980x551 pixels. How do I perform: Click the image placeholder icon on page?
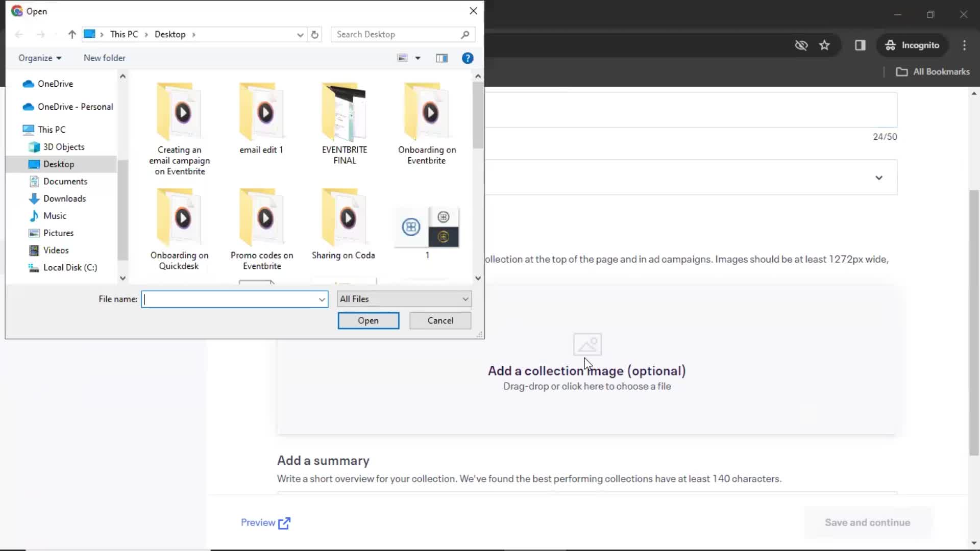click(x=587, y=344)
